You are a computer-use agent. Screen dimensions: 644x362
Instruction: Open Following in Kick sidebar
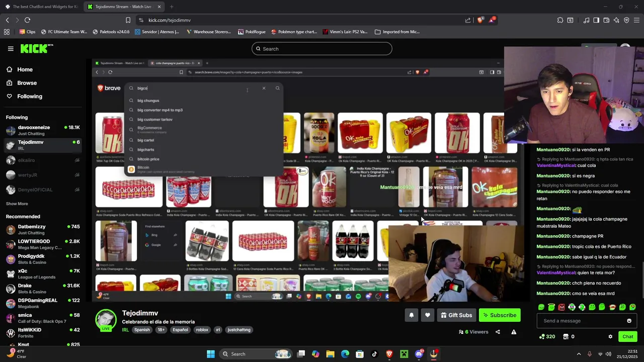24,96
